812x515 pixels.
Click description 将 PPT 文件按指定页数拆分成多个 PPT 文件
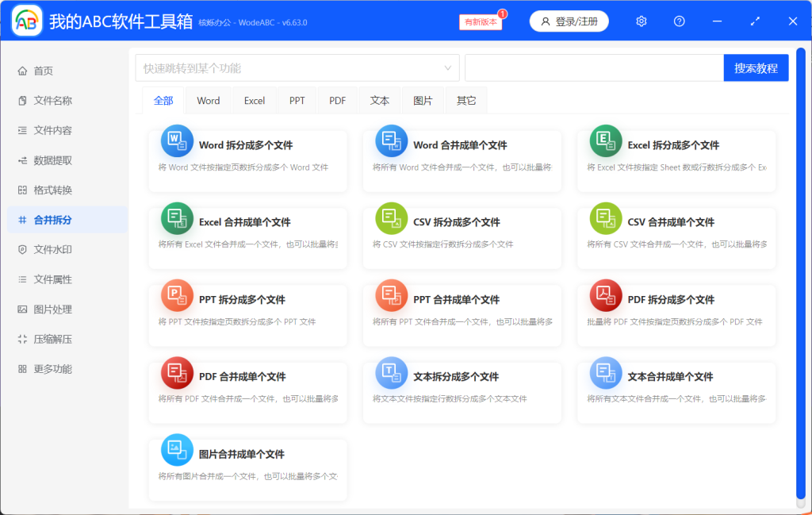pyautogui.click(x=237, y=321)
